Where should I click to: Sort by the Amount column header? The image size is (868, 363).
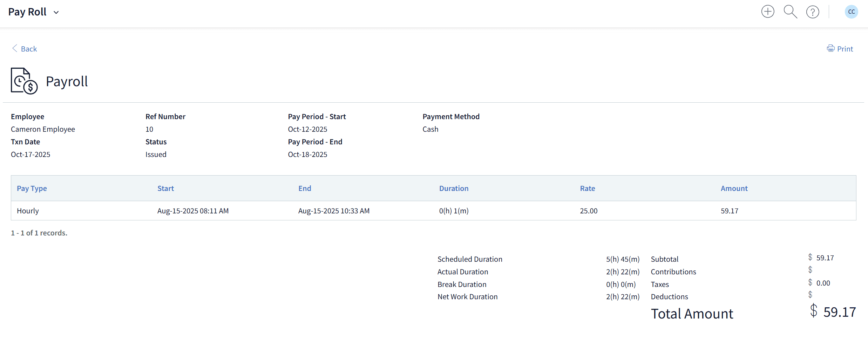(x=734, y=188)
